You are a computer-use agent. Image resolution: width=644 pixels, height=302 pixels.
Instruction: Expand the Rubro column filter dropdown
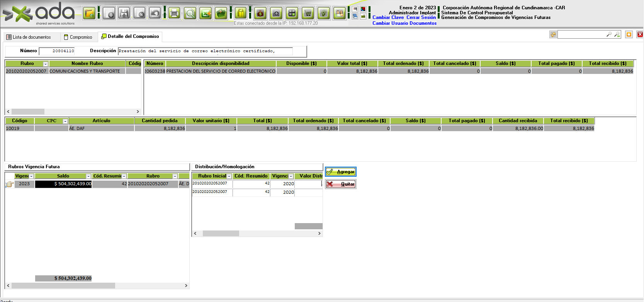pos(46,64)
